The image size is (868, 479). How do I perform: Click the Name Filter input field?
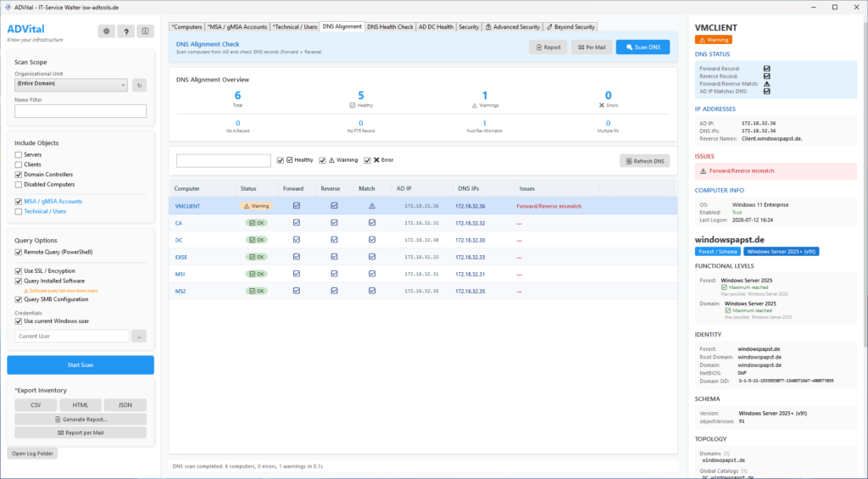(81, 111)
